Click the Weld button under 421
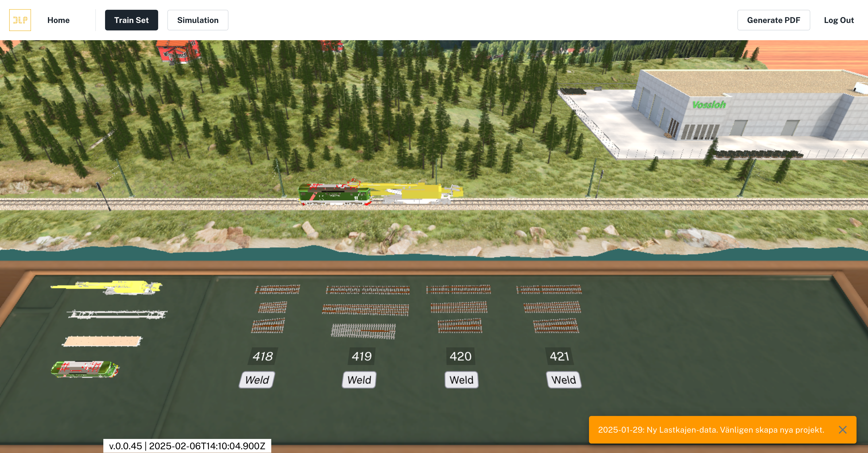 coord(564,380)
